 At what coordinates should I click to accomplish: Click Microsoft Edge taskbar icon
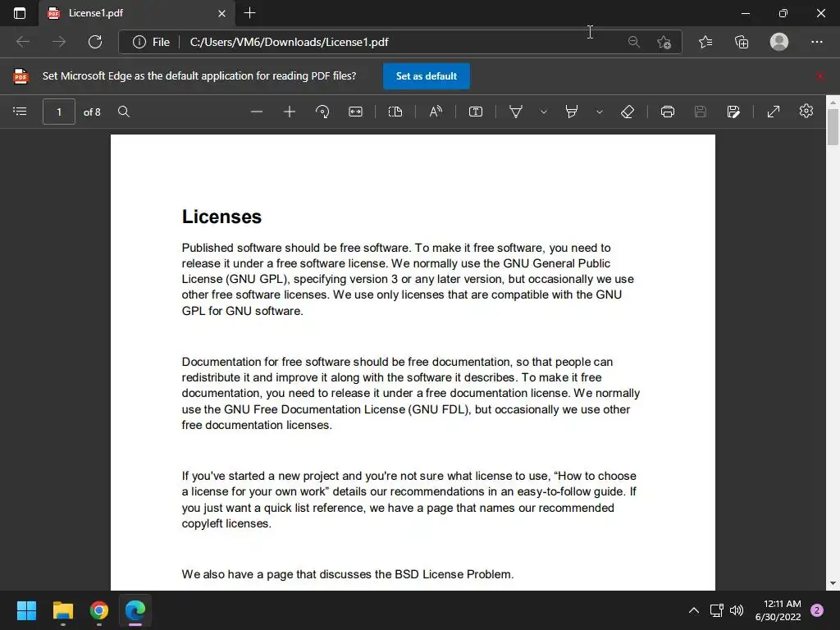click(x=135, y=610)
